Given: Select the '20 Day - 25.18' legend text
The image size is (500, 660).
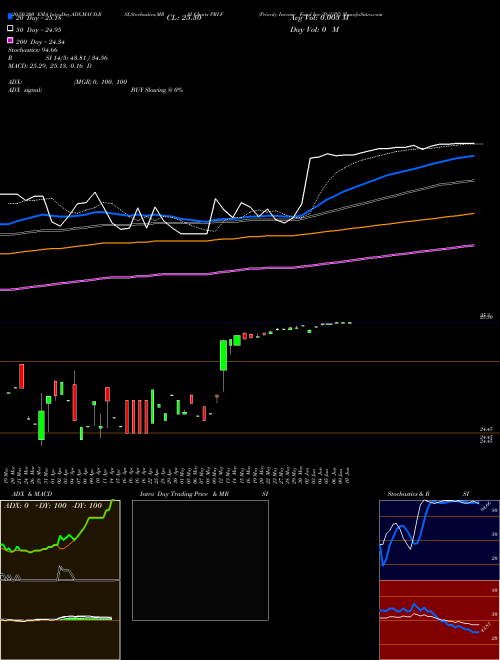Looking at the screenshot, I should tap(38, 18).
